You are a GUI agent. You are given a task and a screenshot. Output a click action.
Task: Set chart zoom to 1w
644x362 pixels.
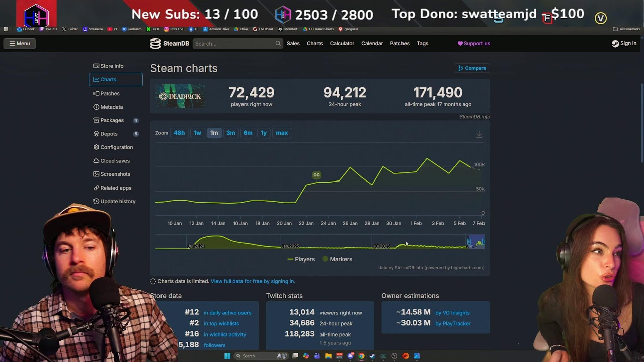click(197, 133)
